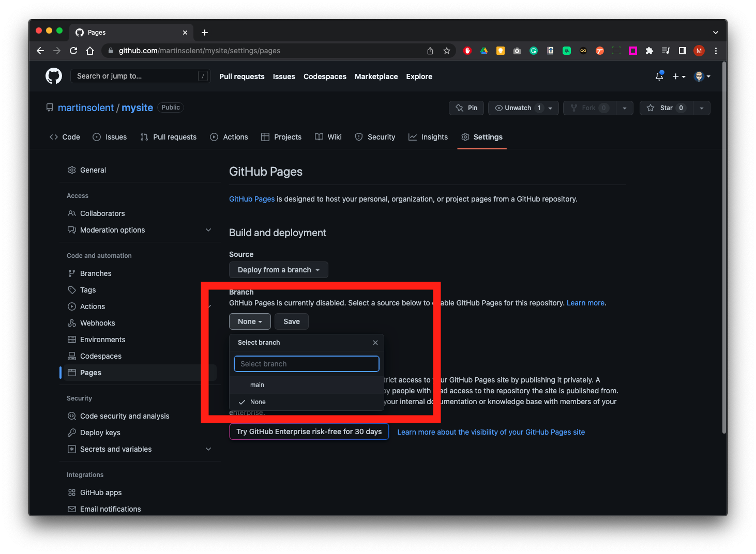This screenshot has height=554, width=756.
Task: Open the notifications bell
Action: pyautogui.click(x=659, y=76)
